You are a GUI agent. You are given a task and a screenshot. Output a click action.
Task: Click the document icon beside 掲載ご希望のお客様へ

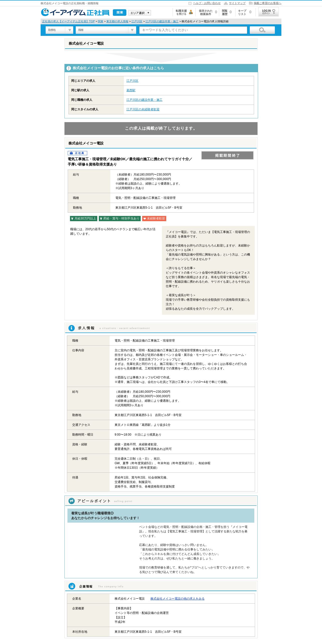coord(251,3)
